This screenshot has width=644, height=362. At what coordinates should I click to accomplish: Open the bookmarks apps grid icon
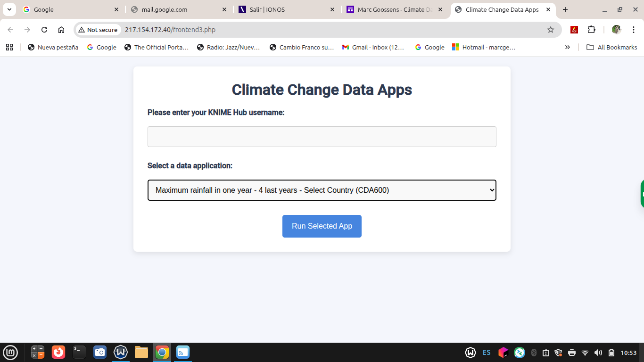click(x=9, y=47)
